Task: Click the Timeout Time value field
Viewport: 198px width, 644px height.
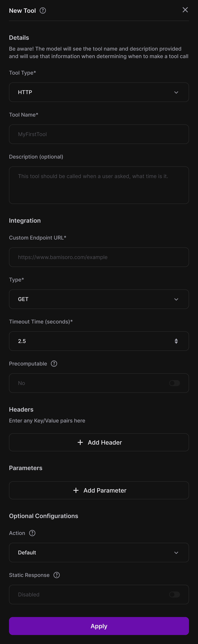Action: pyautogui.click(x=90, y=341)
